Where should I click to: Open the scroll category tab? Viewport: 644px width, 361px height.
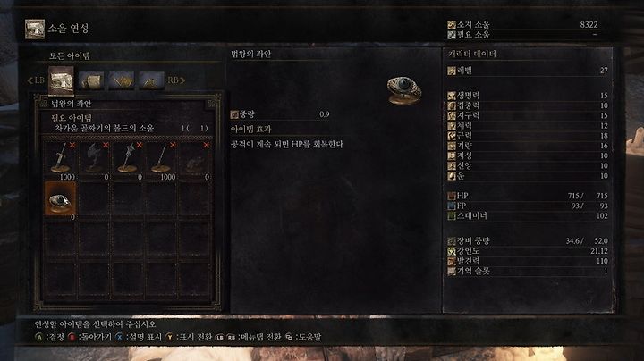(91, 80)
